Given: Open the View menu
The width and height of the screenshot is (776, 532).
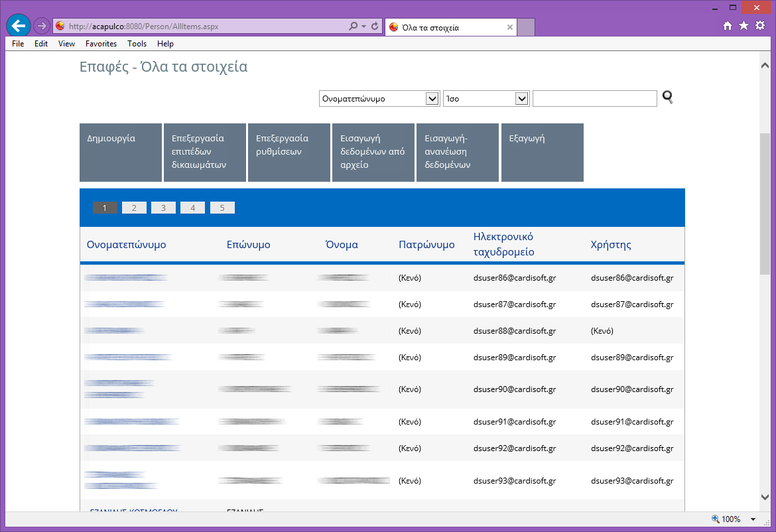Looking at the screenshot, I should click(x=66, y=44).
